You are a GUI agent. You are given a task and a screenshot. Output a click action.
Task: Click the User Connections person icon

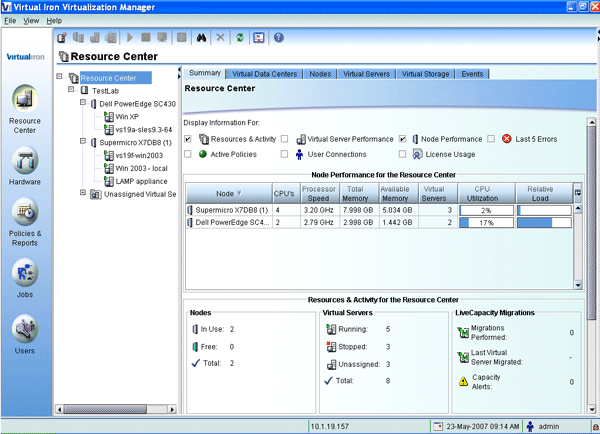point(299,154)
